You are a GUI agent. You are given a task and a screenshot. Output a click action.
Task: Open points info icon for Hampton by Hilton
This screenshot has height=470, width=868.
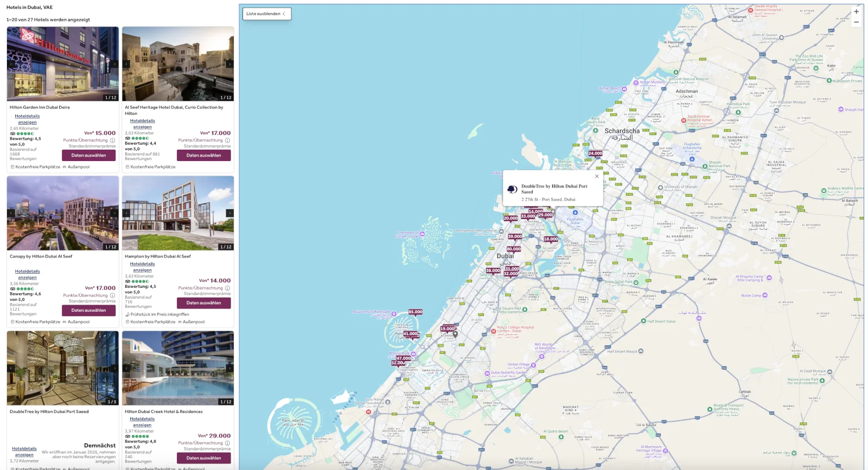coord(227,288)
